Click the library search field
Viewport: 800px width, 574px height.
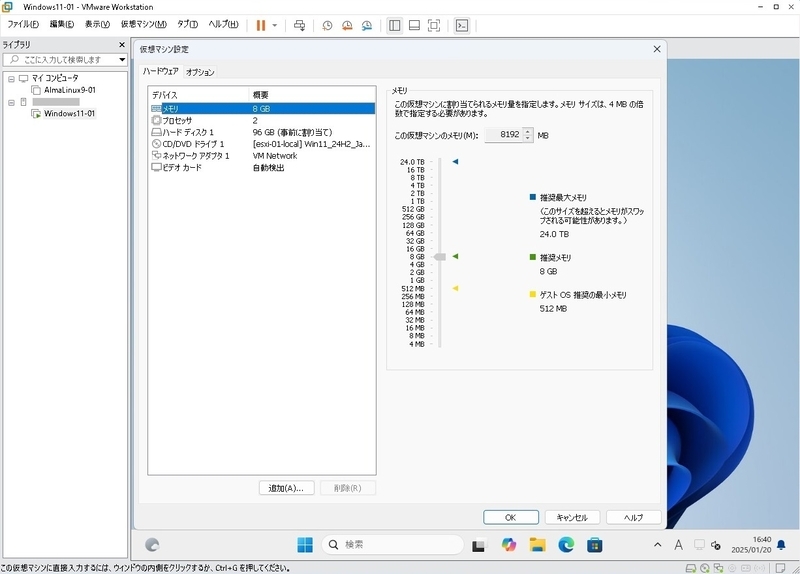(61, 60)
